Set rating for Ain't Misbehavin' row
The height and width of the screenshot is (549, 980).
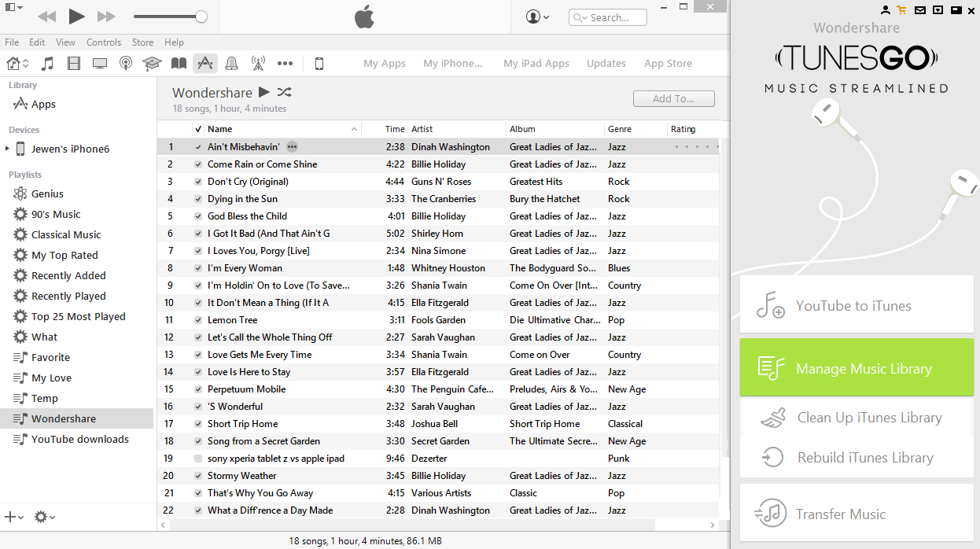tap(695, 147)
